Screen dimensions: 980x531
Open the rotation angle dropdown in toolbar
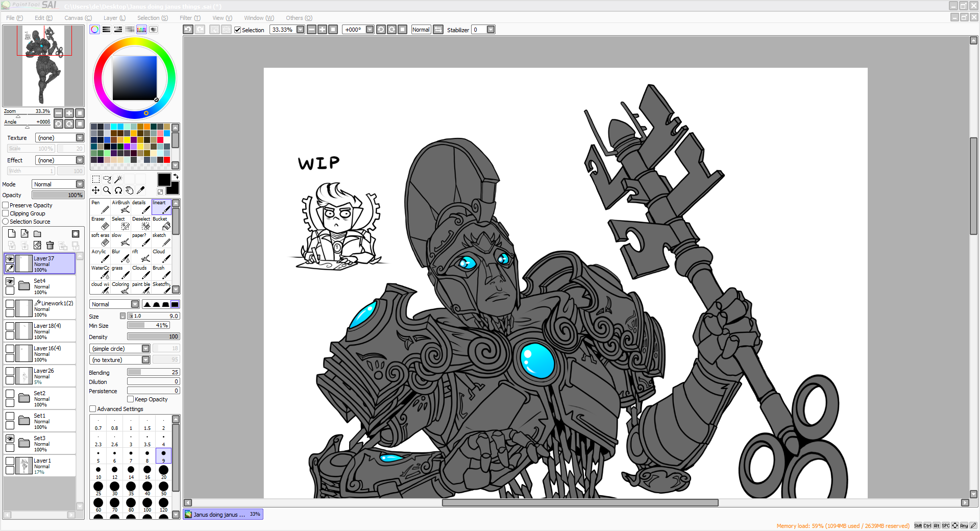pyautogui.click(x=370, y=30)
